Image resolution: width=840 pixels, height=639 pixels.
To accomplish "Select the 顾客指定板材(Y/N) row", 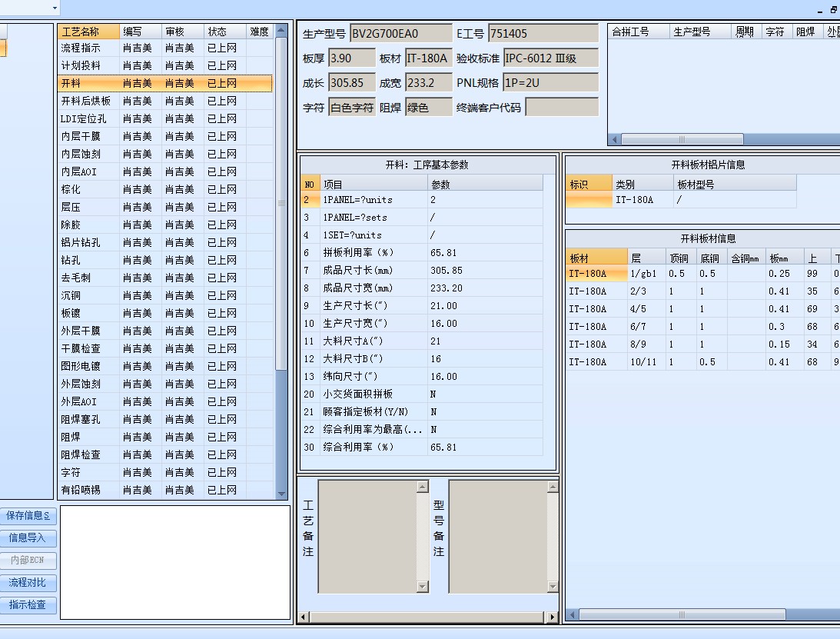I will [422, 412].
